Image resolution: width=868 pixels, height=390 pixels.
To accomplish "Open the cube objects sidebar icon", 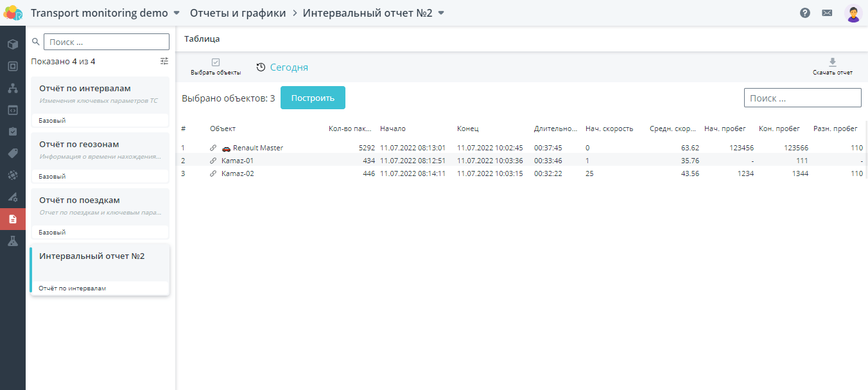I will pyautogui.click(x=12, y=44).
